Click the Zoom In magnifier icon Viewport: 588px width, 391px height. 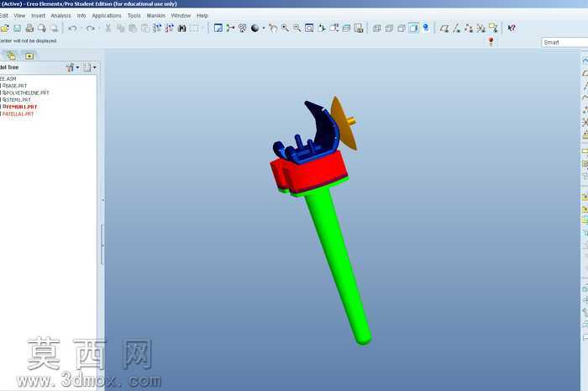(285, 28)
